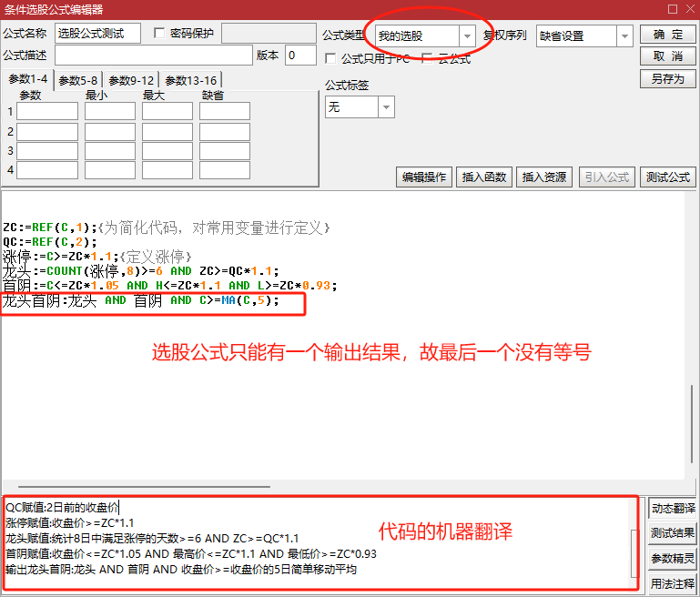Click row 2 缺省 field
This screenshot has height=597, width=700.
[225, 132]
